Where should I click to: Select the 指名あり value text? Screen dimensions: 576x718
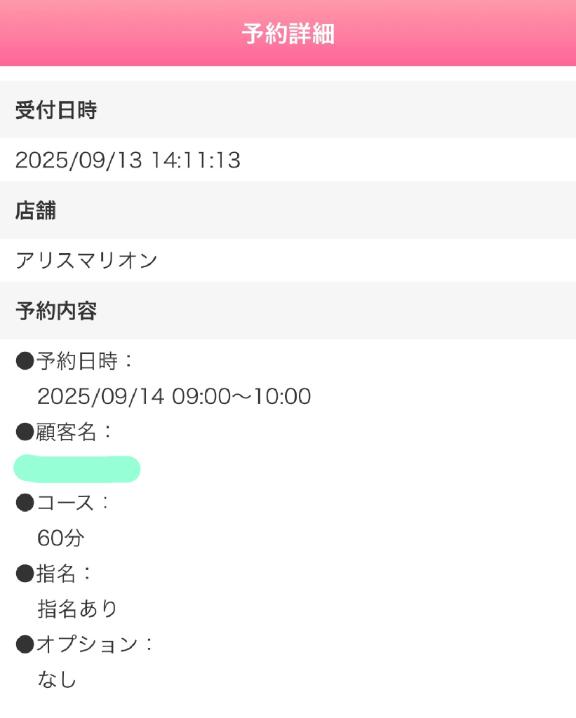click(78, 609)
